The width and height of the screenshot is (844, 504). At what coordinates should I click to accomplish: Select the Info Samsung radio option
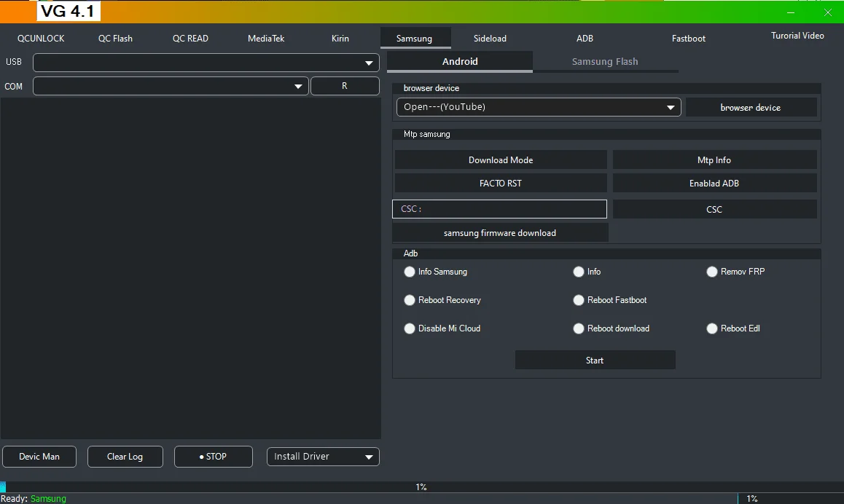click(x=435, y=272)
